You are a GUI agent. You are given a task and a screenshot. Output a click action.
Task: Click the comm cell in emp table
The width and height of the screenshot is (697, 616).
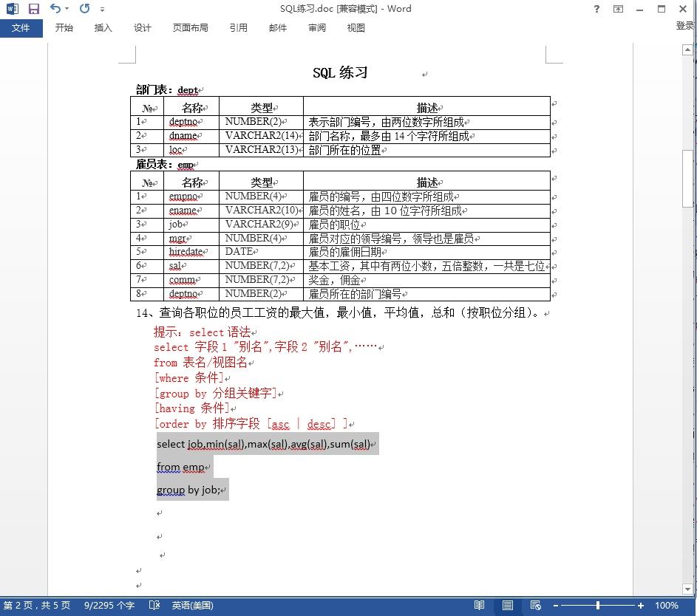point(191,280)
